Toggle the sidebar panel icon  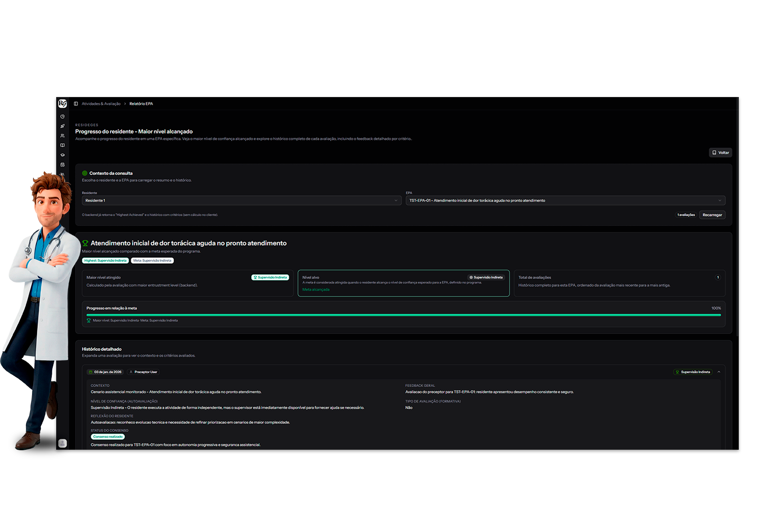coord(76,104)
